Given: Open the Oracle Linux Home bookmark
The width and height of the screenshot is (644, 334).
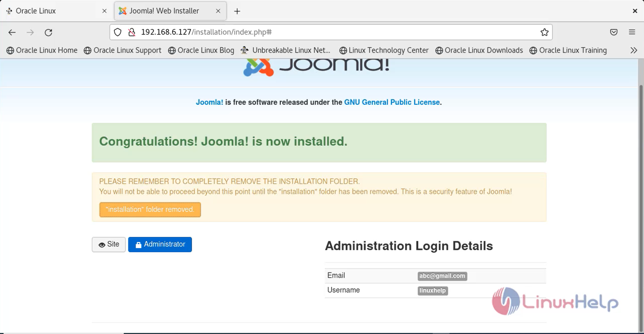Looking at the screenshot, I should click(x=42, y=50).
